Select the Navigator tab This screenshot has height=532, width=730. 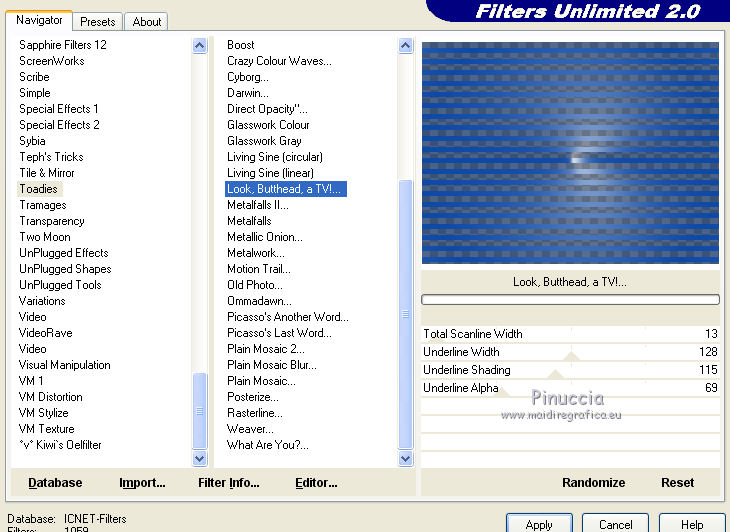(39, 20)
